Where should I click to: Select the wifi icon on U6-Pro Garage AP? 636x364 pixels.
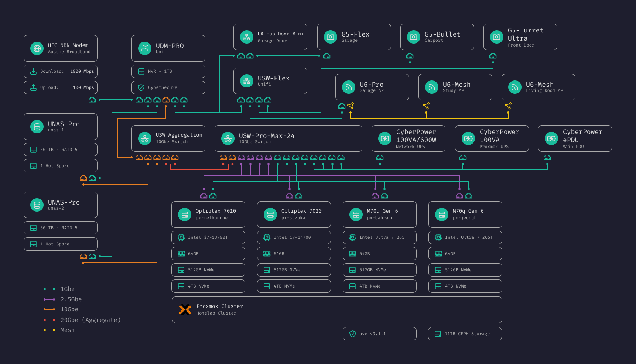pos(348,87)
